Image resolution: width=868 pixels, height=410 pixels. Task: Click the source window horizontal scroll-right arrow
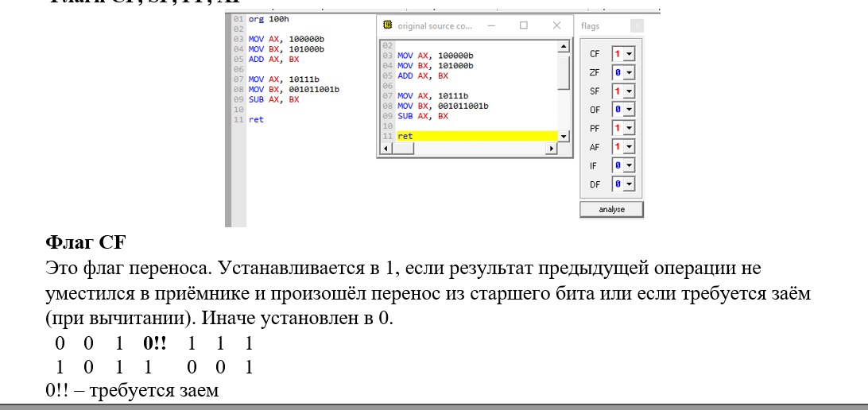pyautogui.click(x=552, y=149)
